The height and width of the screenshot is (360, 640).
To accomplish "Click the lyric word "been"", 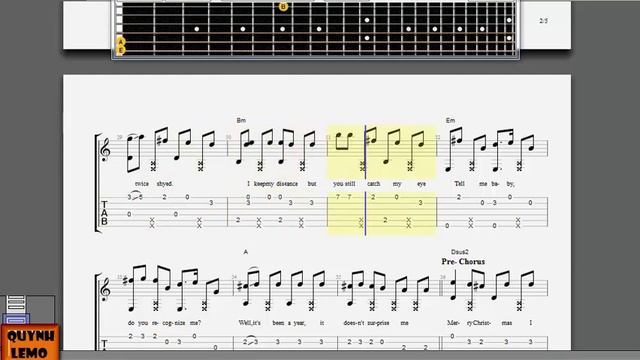I will click(x=278, y=323).
